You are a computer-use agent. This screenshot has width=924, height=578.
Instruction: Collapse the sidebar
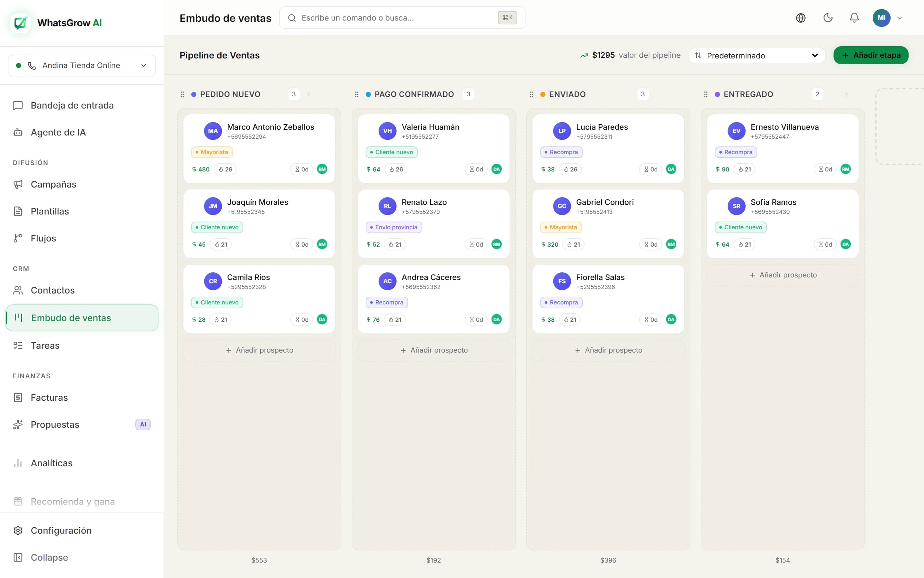pyautogui.click(x=82, y=557)
